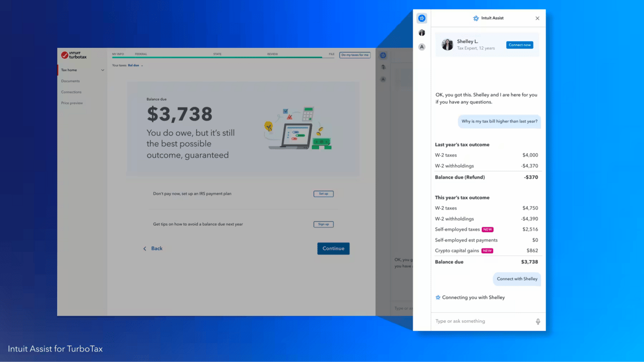This screenshot has height=362, width=644.
Task: Click the dimmed expert avatar icon in TurboTax window
Action: coord(383,67)
